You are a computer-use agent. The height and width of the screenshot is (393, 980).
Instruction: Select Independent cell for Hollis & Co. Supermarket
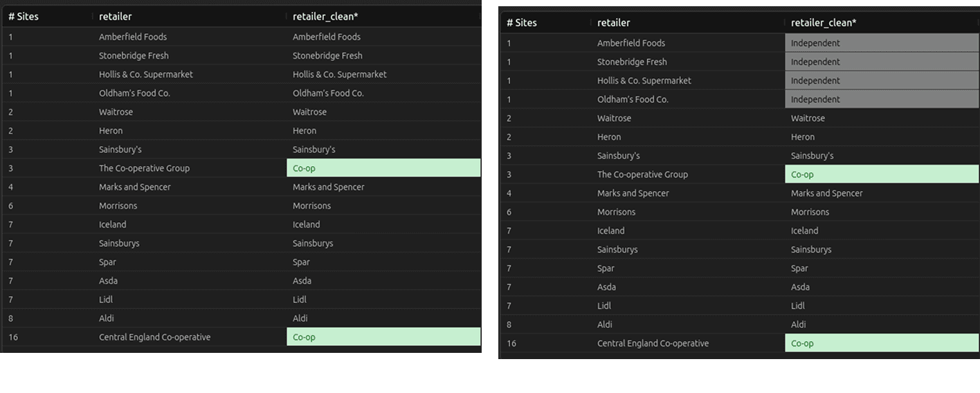coord(882,80)
